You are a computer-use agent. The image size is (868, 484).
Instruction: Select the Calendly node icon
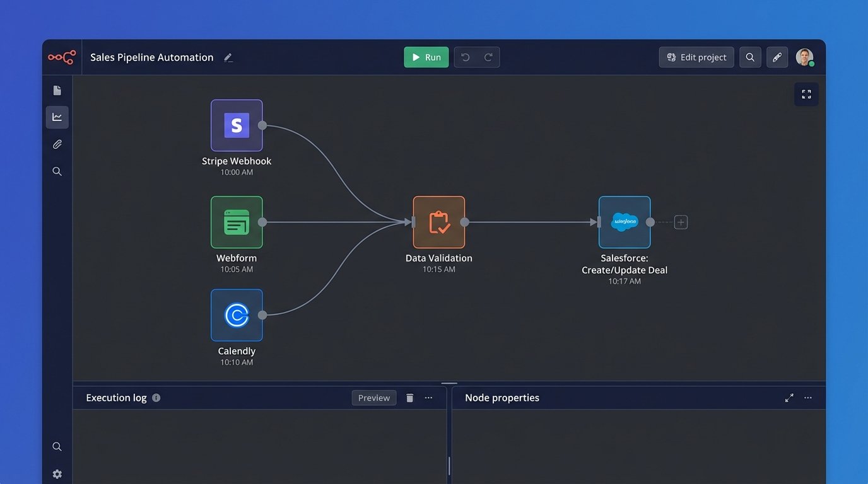click(x=237, y=315)
